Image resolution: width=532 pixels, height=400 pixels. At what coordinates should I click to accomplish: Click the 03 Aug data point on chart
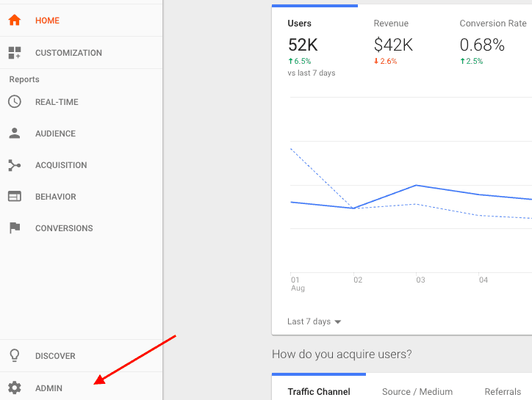(417, 186)
